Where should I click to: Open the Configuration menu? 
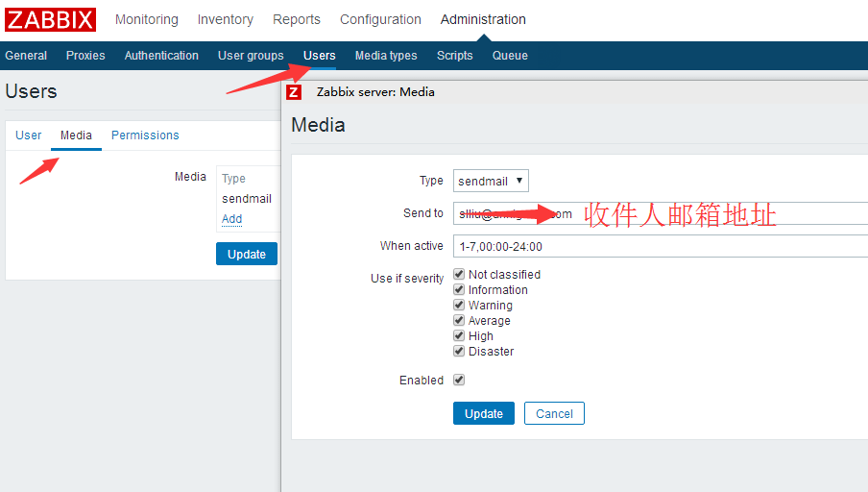[380, 19]
